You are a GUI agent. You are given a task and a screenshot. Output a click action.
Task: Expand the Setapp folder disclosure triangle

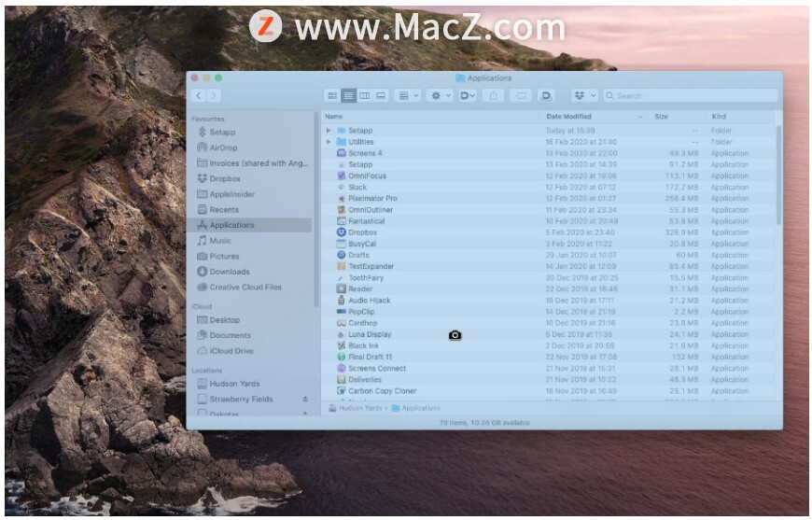(x=329, y=131)
